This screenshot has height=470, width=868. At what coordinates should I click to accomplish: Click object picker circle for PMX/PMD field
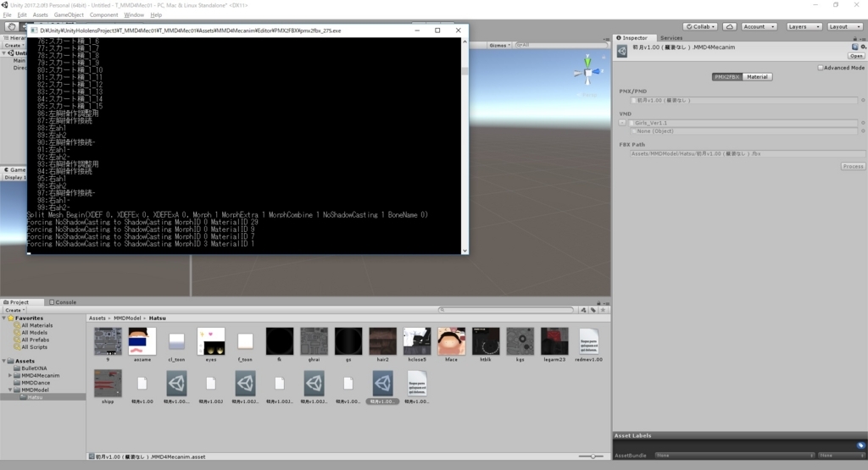(x=862, y=101)
